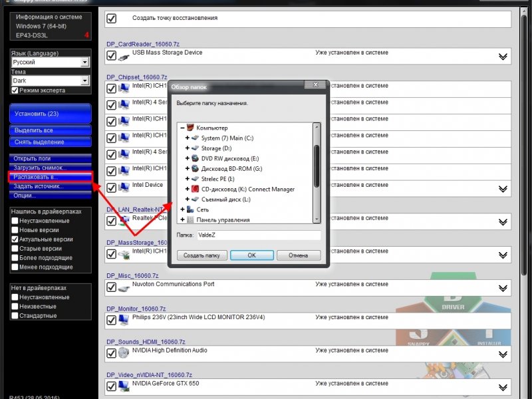Click the Дисковод BD-ROM (G:) icon

(x=195, y=169)
